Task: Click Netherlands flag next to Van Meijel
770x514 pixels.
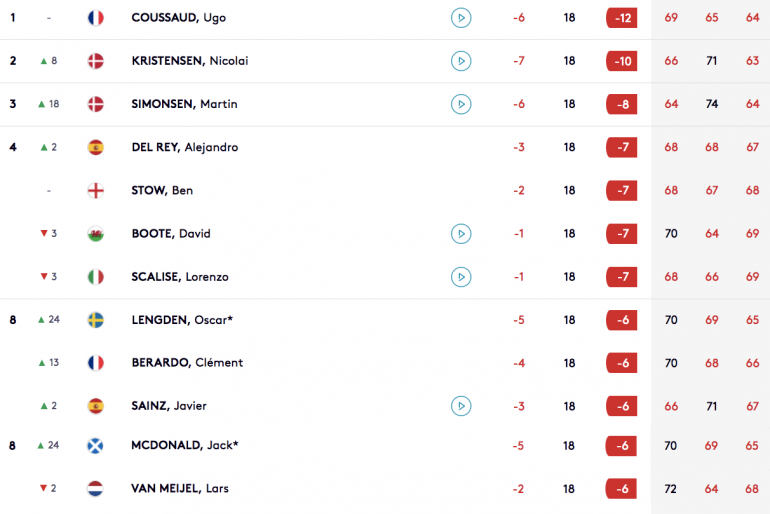Action: [95, 488]
